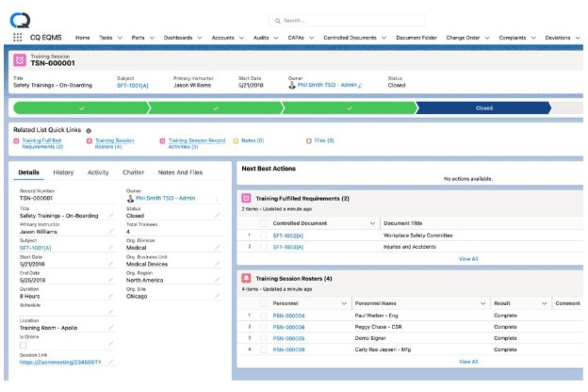The height and width of the screenshot is (392, 588).
Task: Expand the Tasks menu dropdown arrow
Action: (x=120, y=38)
